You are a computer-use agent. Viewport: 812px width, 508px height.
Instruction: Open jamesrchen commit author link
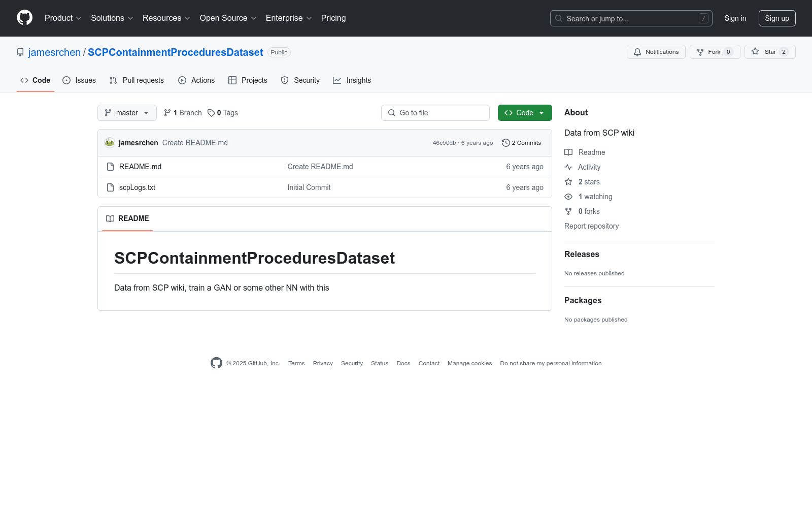click(139, 143)
